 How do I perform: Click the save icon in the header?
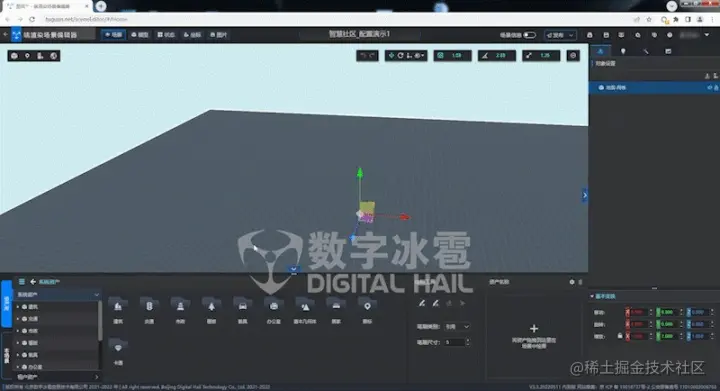click(606, 35)
